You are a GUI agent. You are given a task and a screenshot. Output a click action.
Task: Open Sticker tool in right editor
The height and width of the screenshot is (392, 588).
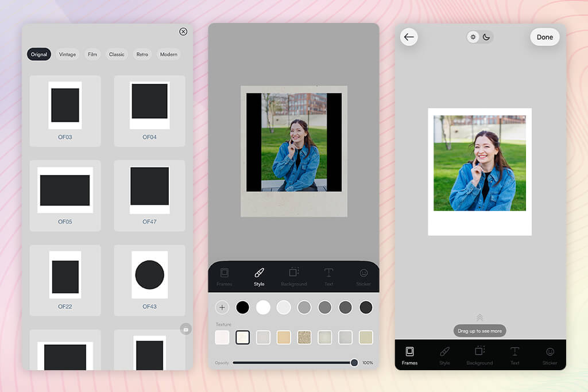click(550, 356)
